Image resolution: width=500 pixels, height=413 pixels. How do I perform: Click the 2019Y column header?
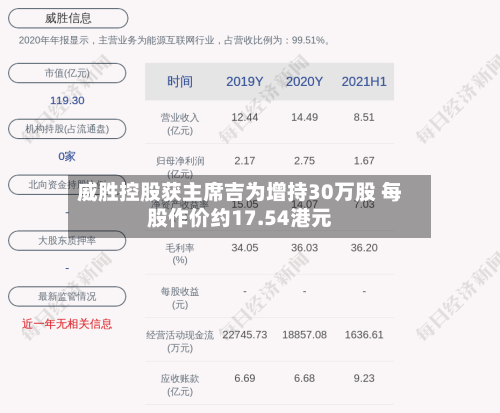click(245, 82)
